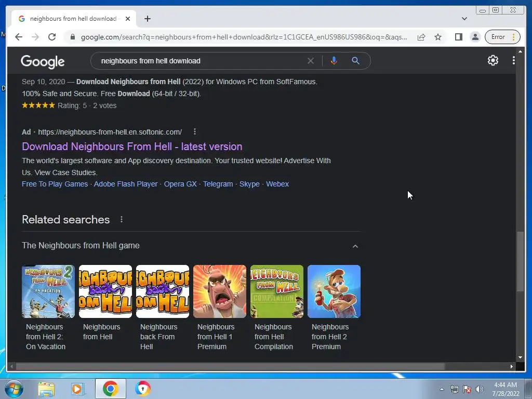The height and width of the screenshot is (399, 532).
Task: Toggle the browser side panel
Action: click(458, 37)
